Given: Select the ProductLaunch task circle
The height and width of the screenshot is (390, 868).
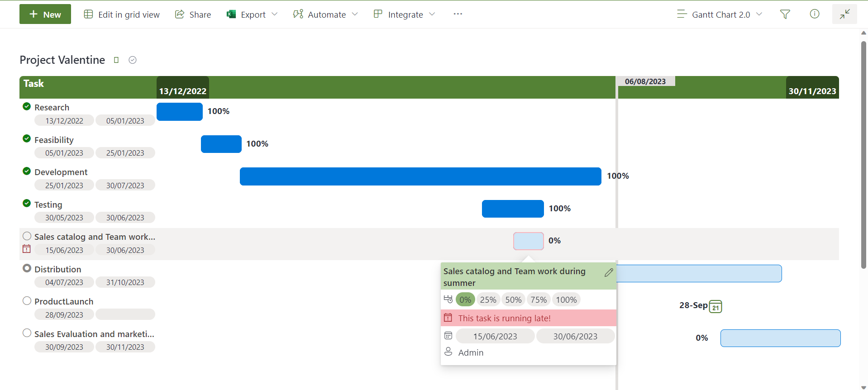Looking at the screenshot, I should pyautogui.click(x=27, y=301).
